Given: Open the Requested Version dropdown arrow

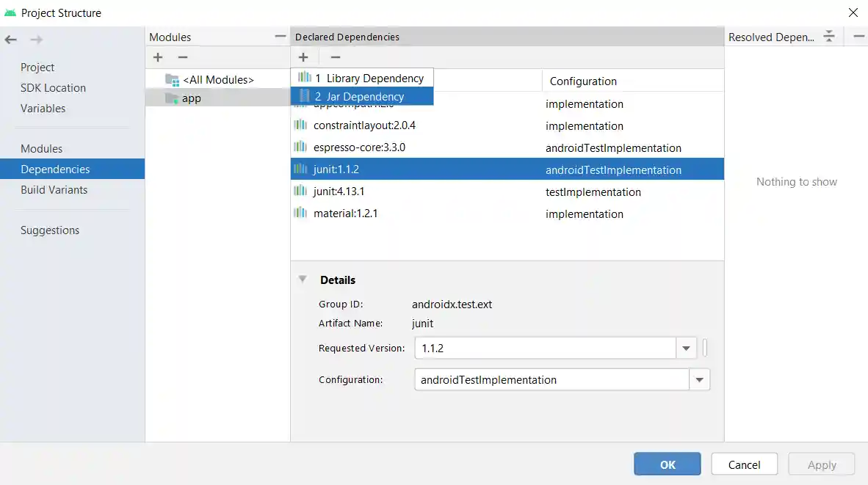Looking at the screenshot, I should (x=686, y=348).
